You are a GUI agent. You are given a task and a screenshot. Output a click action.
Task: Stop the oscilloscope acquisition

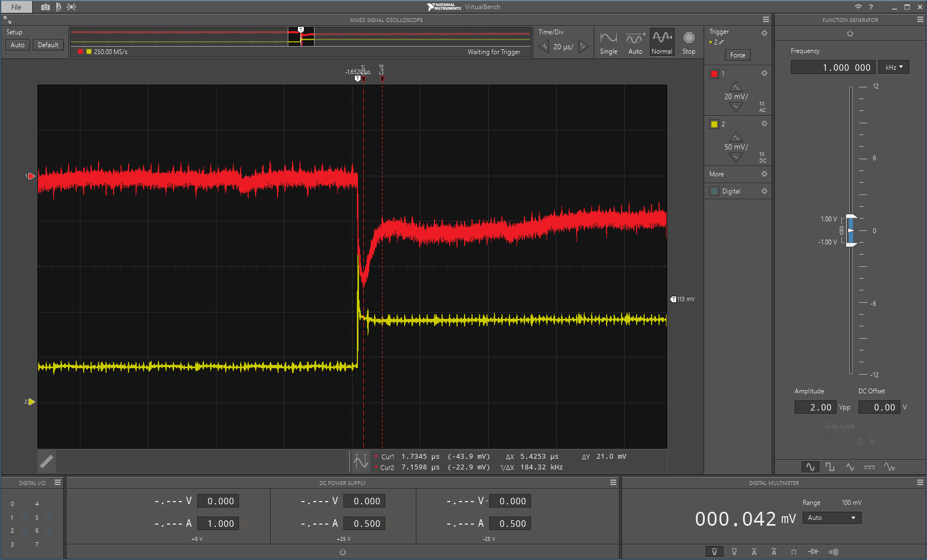(x=689, y=42)
